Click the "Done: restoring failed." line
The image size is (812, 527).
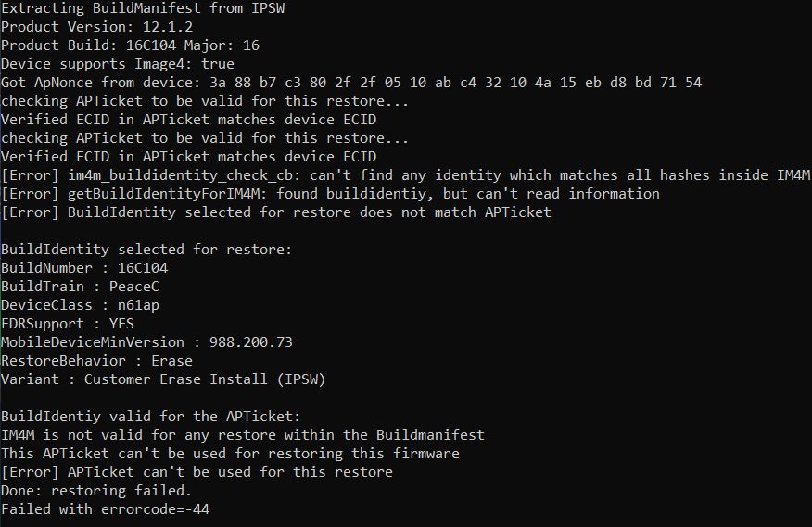[x=96, y=491]
